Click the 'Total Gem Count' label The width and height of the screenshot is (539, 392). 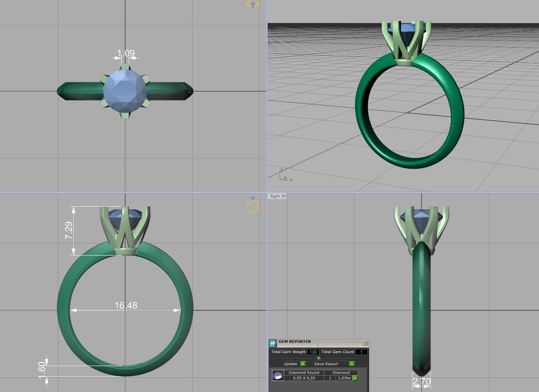[338, 352]
